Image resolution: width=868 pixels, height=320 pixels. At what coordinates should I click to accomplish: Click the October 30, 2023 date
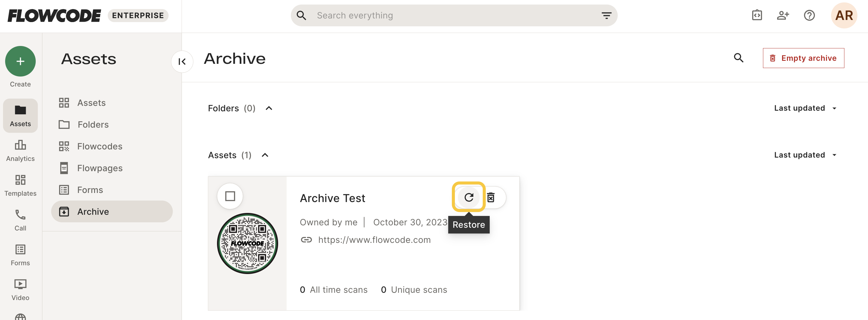(x=410, y=222)
